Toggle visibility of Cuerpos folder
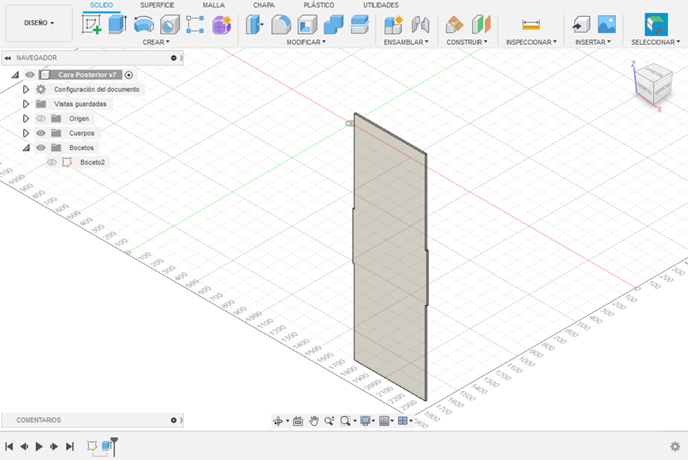688x460 pixels. pyautogui.click(x=41, y=133)
